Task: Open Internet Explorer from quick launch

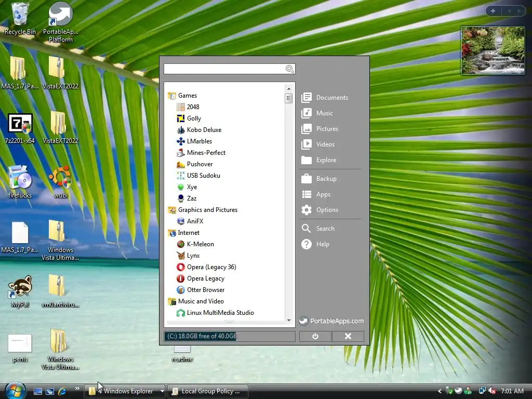Action: point(62,391)
